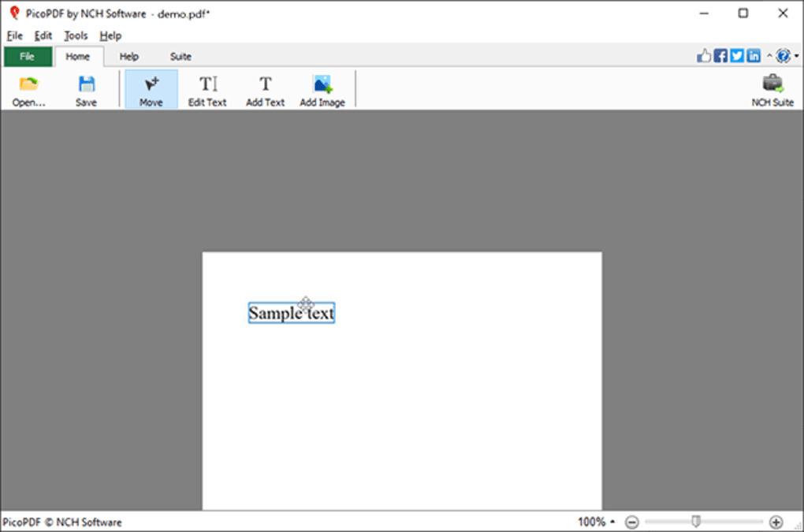The width and height of the screenshot is (804, 532).
Task: Click the green File tab button
Action: coord(28,57)
